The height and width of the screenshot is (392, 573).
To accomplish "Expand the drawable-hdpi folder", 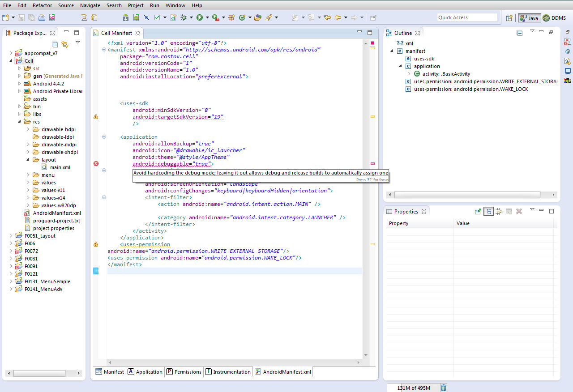I will 28,129.
